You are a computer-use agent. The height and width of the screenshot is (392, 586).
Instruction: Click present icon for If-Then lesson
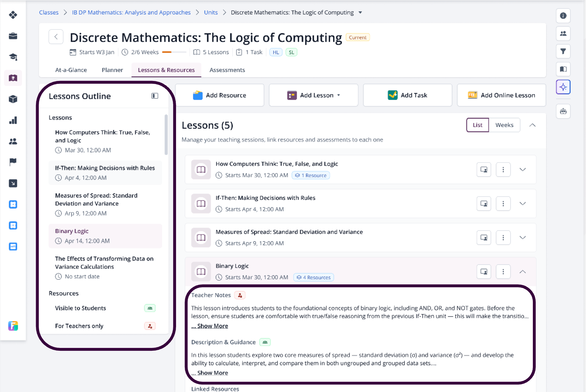click(484, 204)
